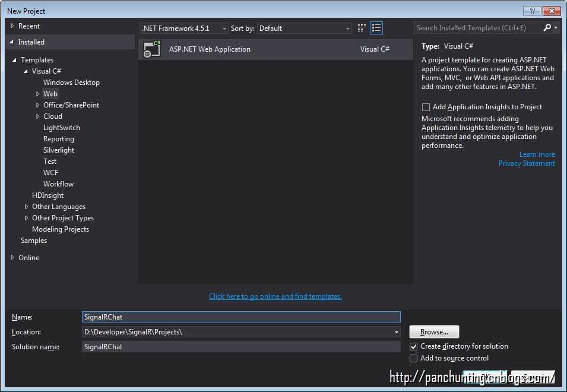Expand Other Languages node arrow
Viewport: 567px width, 392px height.
tap(26, 207)
